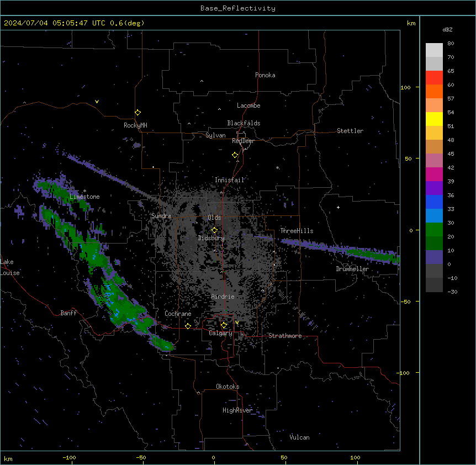
Task: Click the yellow v marker northwest of RockyMH
Action: pos(97,102)
